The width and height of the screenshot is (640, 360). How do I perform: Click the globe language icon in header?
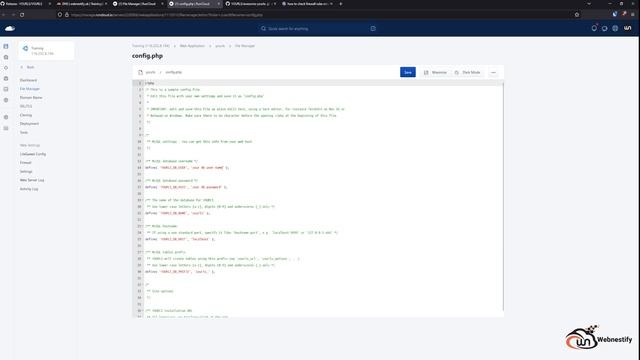(x=615, y=29)
